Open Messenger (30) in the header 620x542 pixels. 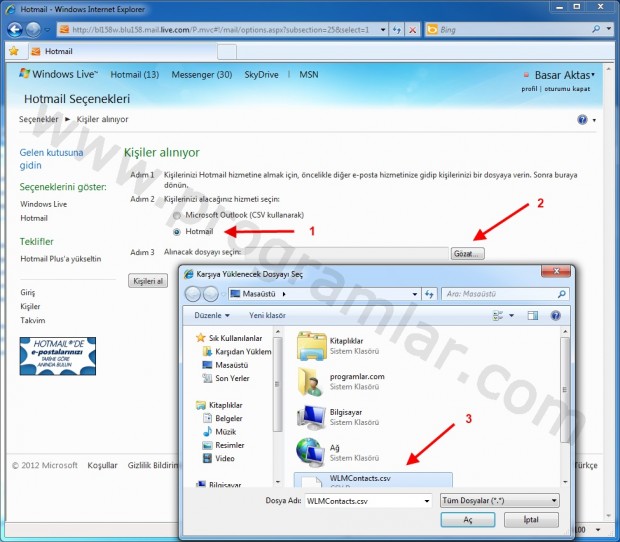pos(202,74)
